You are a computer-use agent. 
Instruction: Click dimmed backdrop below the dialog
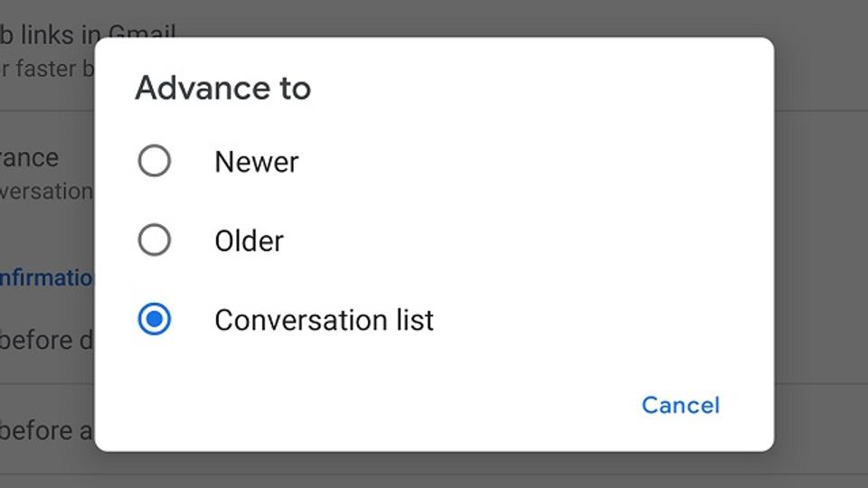pos(434,470)
